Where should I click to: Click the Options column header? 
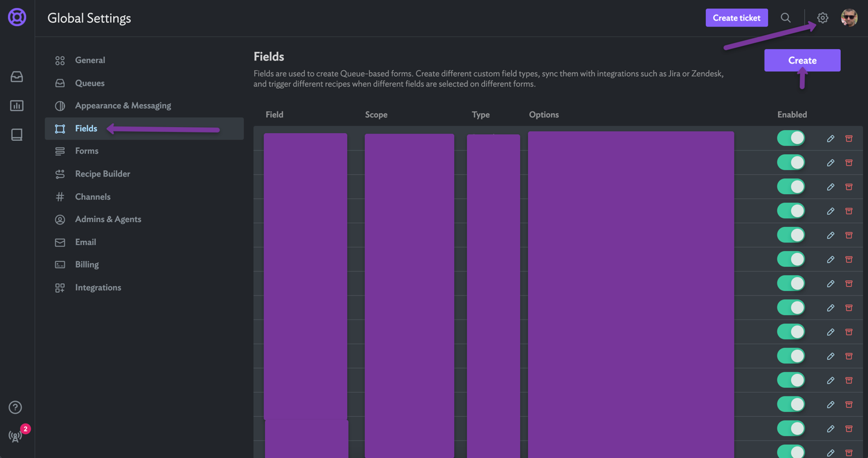pyautogui.click(x=544, y=114)
